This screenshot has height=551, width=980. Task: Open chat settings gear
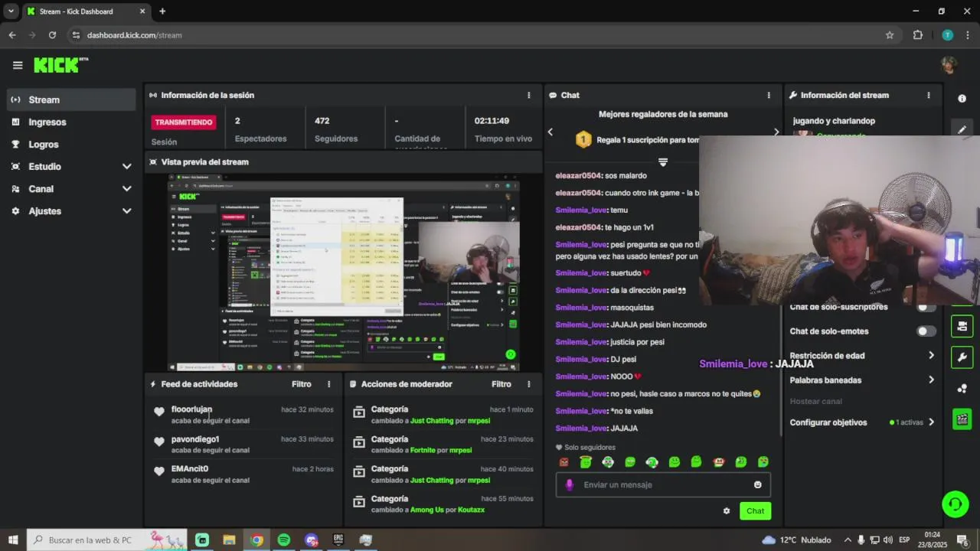[727, 511]
